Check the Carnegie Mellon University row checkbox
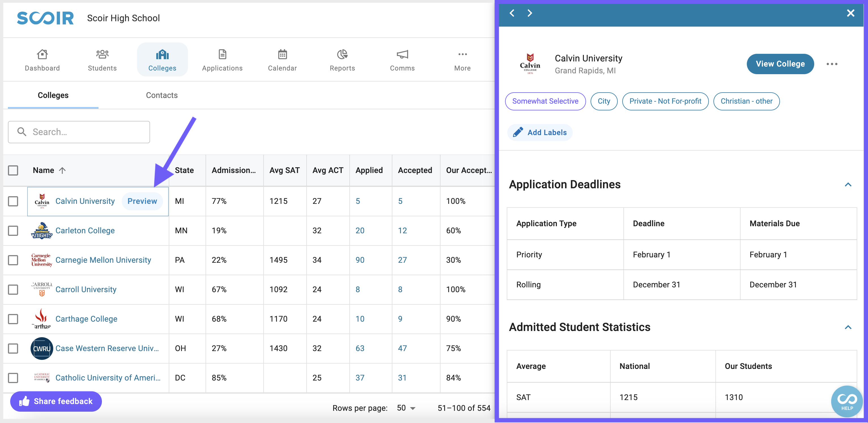 click(x=13, y=260)
